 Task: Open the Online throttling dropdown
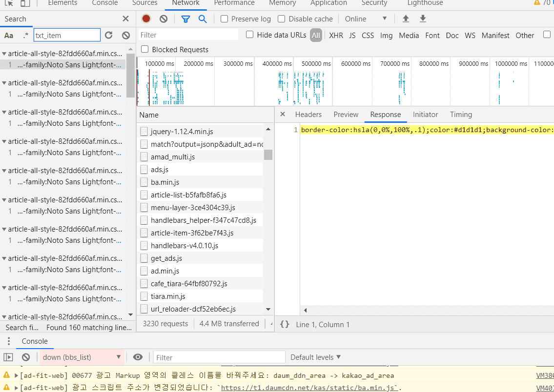[366, 19]
